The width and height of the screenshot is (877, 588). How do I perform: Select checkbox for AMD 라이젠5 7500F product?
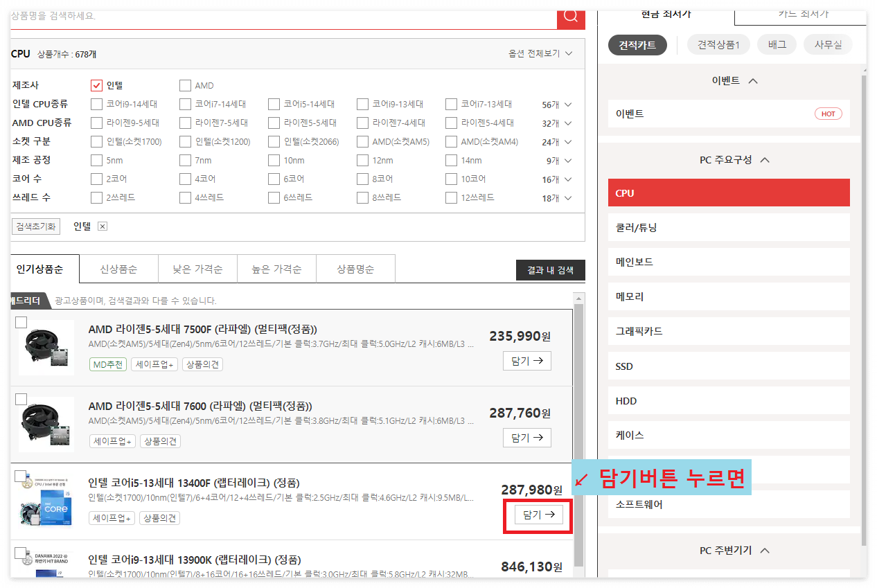pos(21,322)
